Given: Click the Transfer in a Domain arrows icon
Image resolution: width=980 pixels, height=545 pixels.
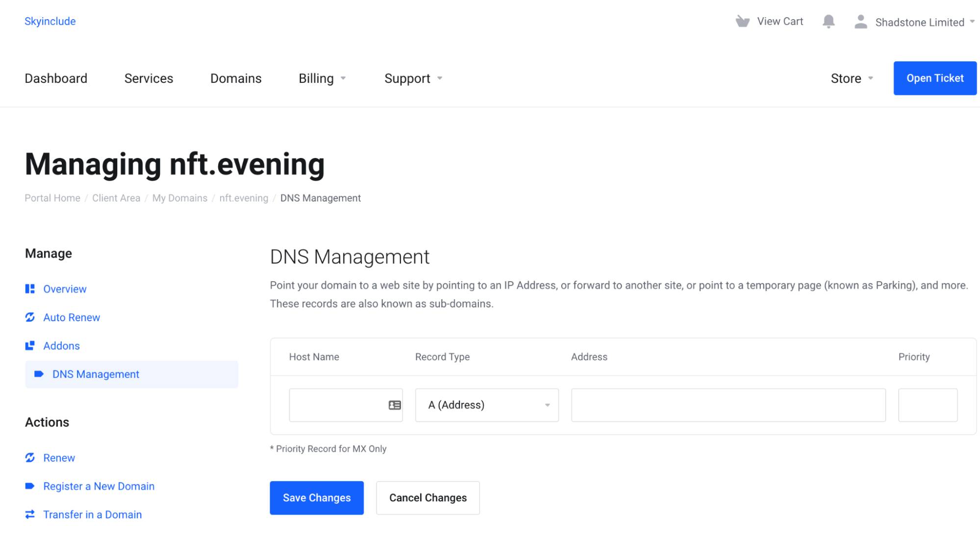Looking at the screenshot, I should (x=30, y=515).
